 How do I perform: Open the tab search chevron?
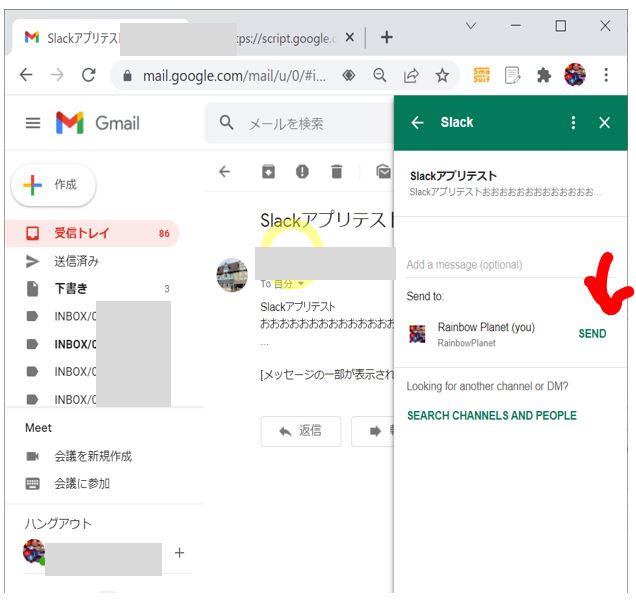(471, 26)
